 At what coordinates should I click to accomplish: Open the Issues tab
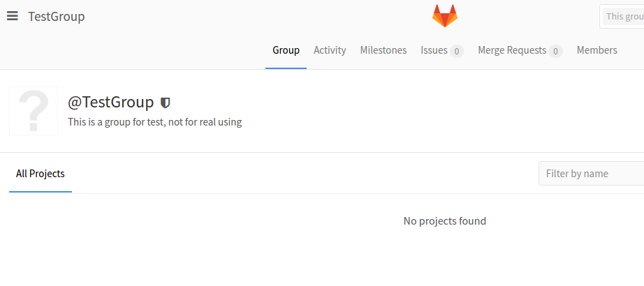click(442, 50)
